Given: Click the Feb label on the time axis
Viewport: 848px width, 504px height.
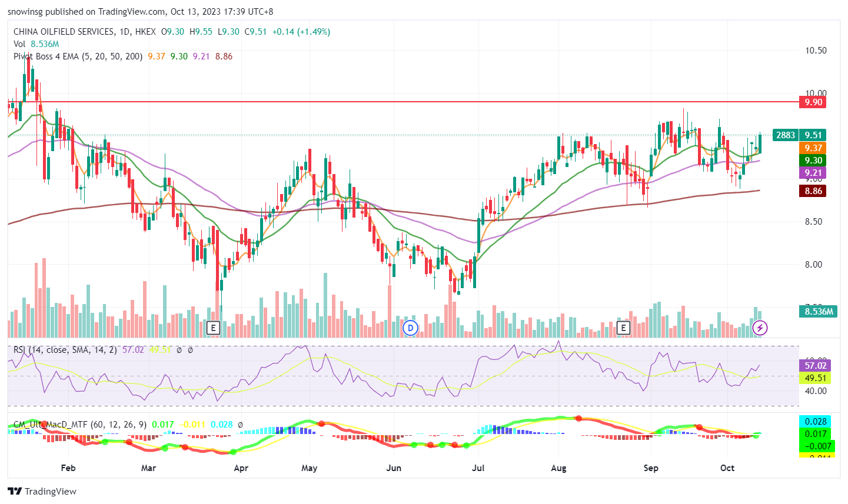Looking at the screenshot, I should click(68, 468).
